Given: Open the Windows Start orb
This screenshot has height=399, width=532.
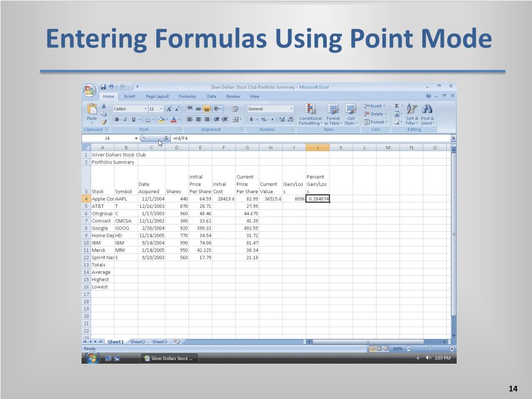Looking at the screenshot, I should pyautogui.click(x=91, y=358).
